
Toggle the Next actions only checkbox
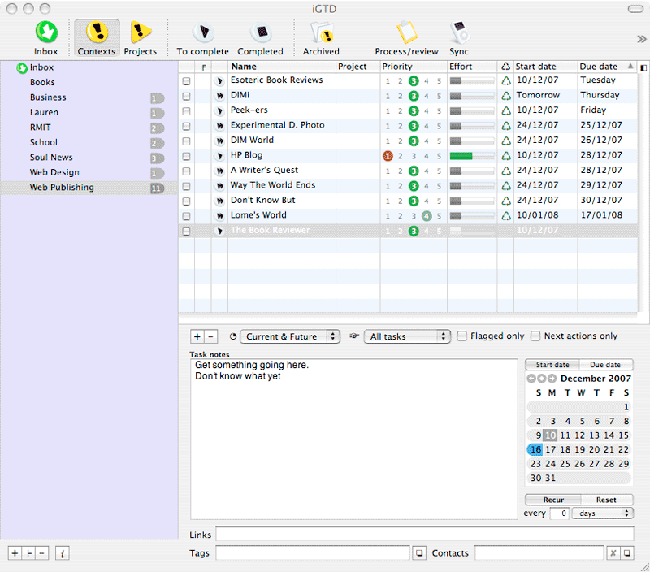tap(536, 337)
